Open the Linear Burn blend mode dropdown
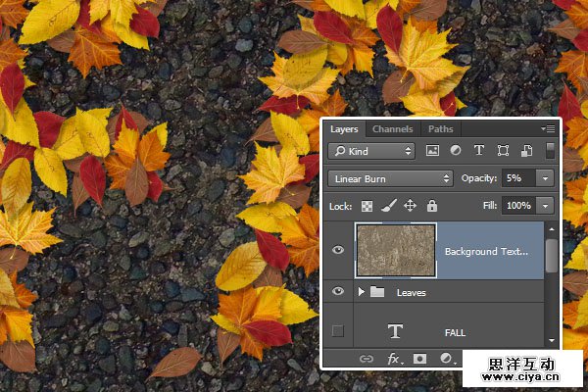 [x=391, y=178]
